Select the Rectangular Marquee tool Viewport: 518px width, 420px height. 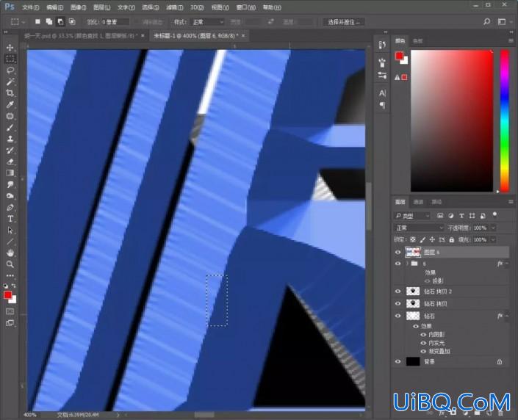point(10,59)
